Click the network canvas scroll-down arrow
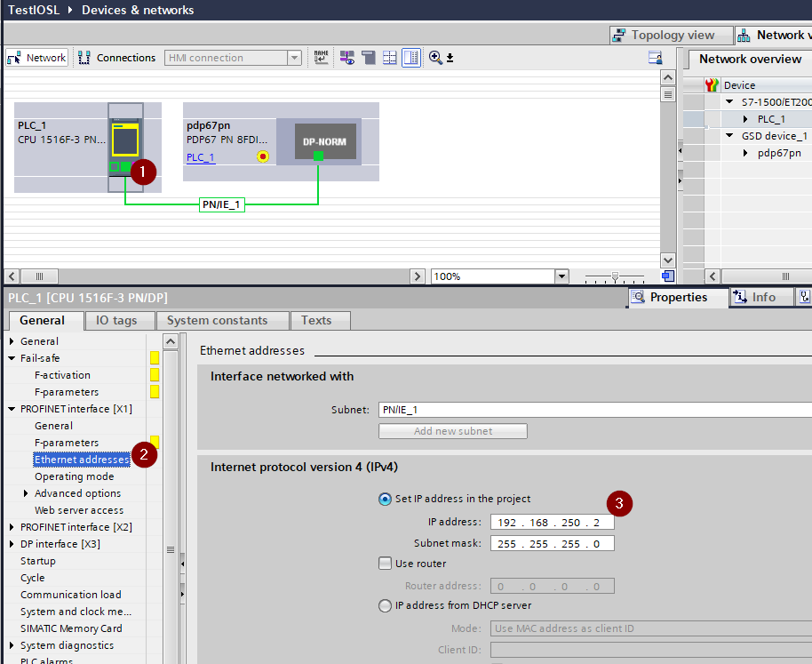Image resolution: width=812 pixels, height=664 pixels. click(668, 260)
